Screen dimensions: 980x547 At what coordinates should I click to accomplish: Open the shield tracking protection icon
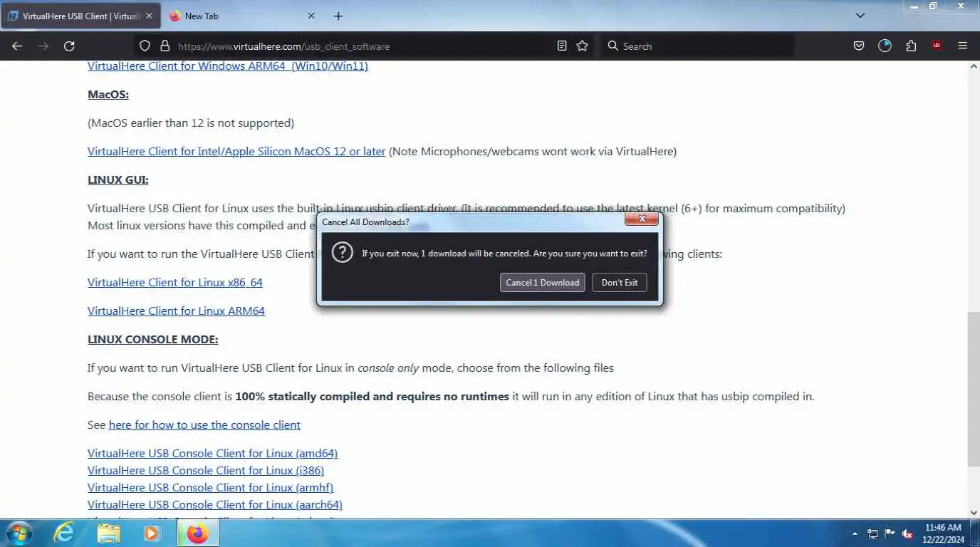(x=145, y=46)
